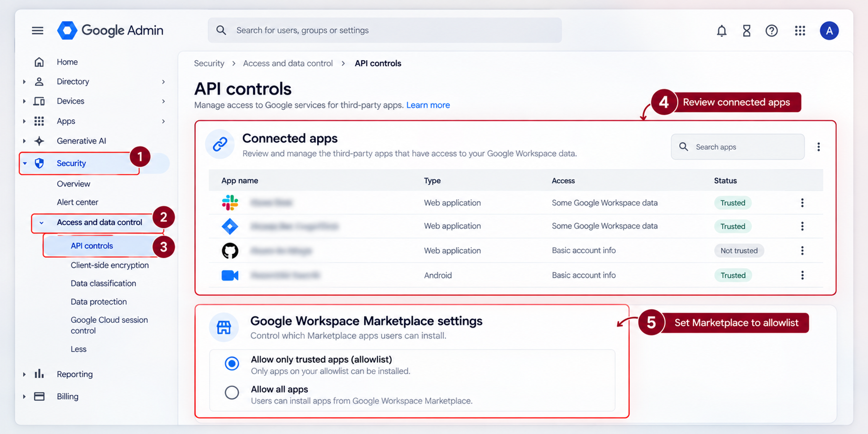The width and height of the screenshot is (868, 434).
Task: Open the Google apps grid launcher
Action: coord(800,31)
